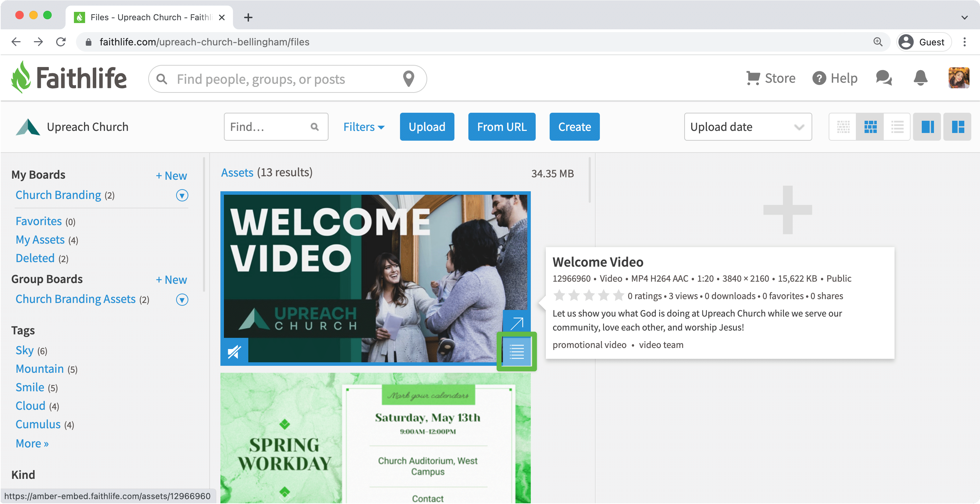The image size is (980, 504).
Task: Open My Assets
Action: 40,239
